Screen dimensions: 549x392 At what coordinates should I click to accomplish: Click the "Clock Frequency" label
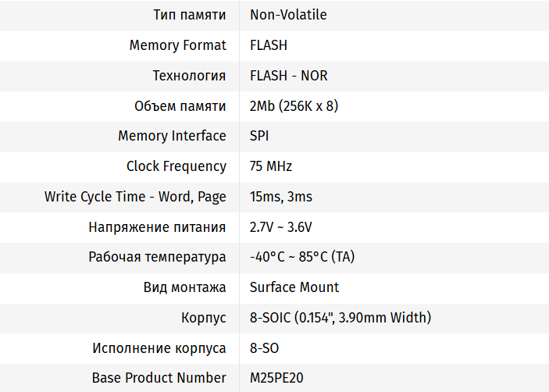point(176,166)
